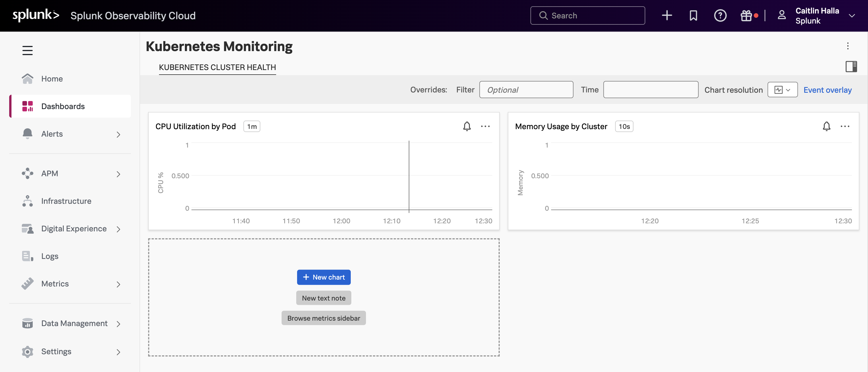Click the Metrics ruler icon

(x=28, y=284)
